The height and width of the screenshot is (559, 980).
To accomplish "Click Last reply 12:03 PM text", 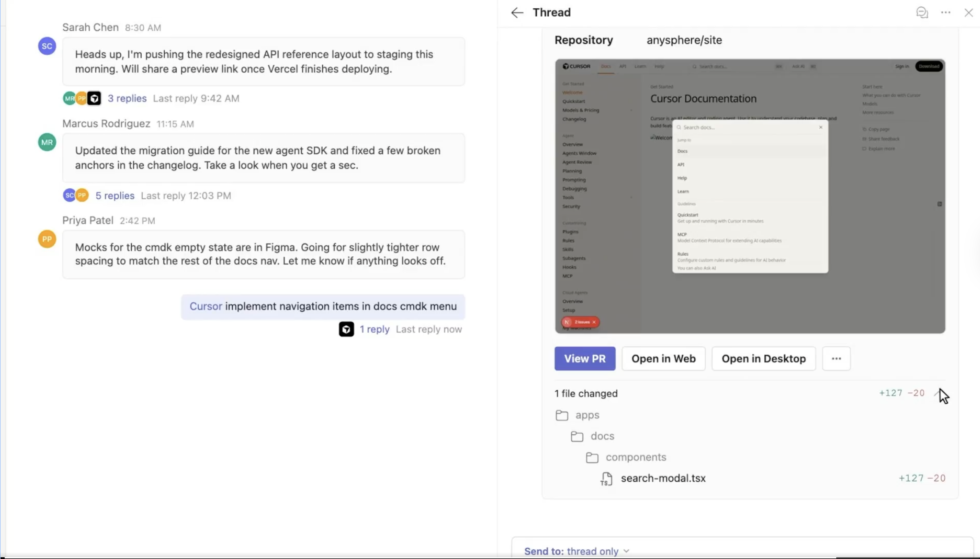I will [x=186, y=195].
